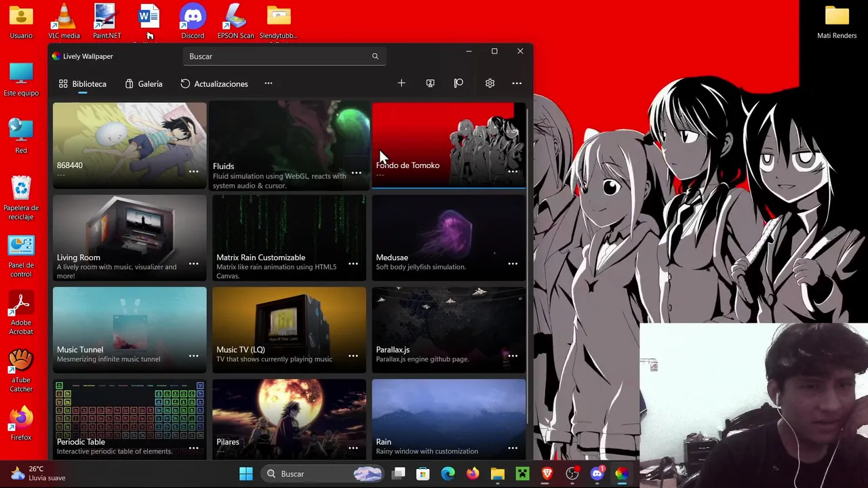Screen dimensions: 868x488
Task: Open options menu for 868440 wallpaper
Action: pos(193,171)
